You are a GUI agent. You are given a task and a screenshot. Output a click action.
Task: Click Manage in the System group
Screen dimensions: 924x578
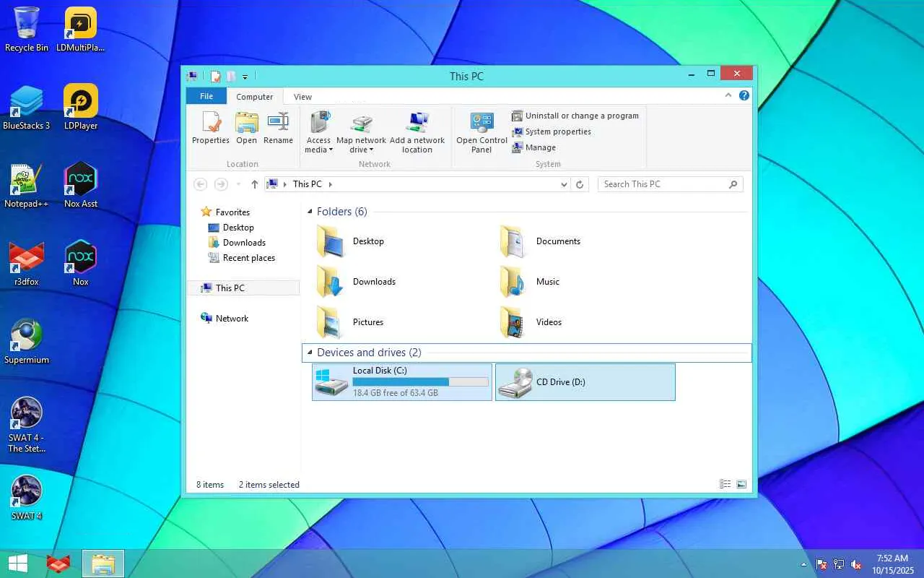click(533, 147)
